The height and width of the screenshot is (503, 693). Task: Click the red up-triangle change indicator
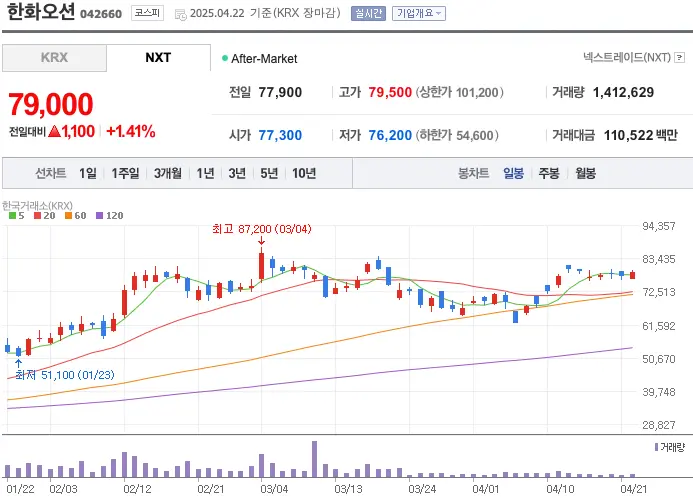click(x=54, y=131)
